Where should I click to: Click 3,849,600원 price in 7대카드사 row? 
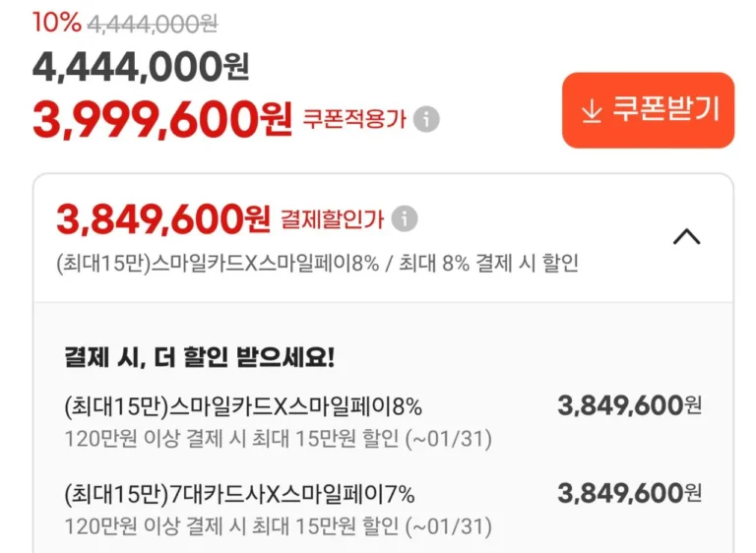pos(629,492)
